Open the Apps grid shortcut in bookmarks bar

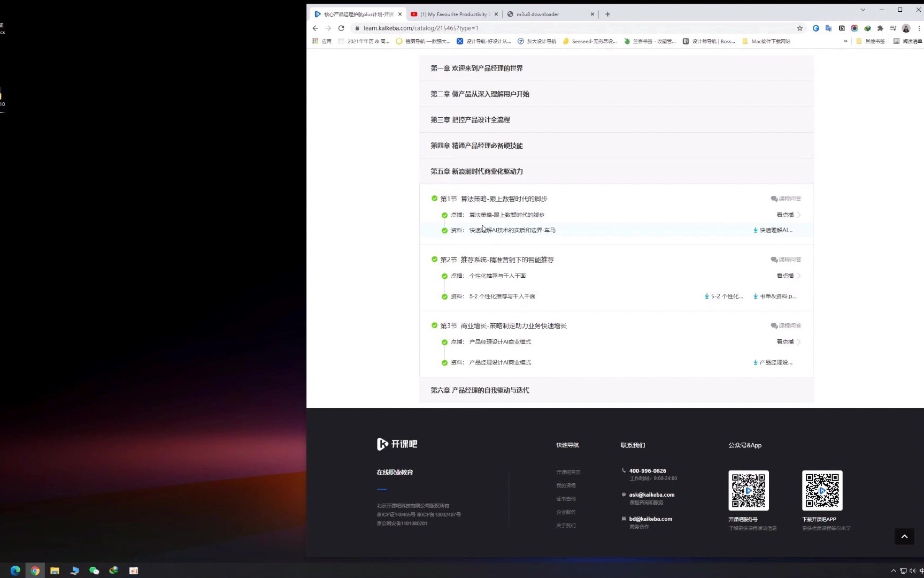[x=321, y=41]
